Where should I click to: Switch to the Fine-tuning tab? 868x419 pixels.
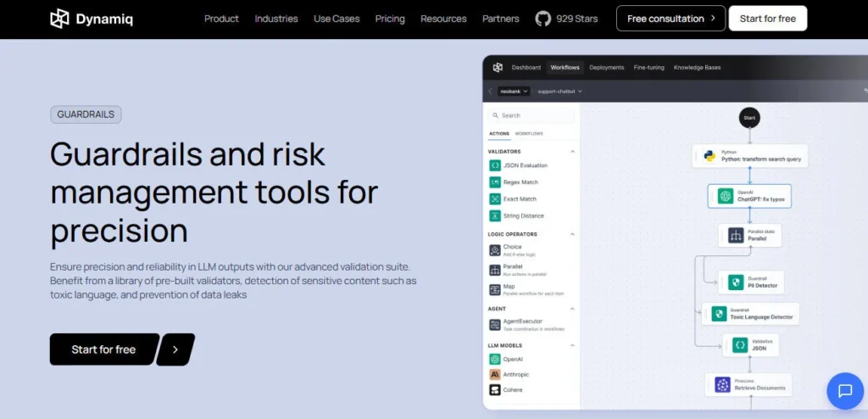(648, 68)
